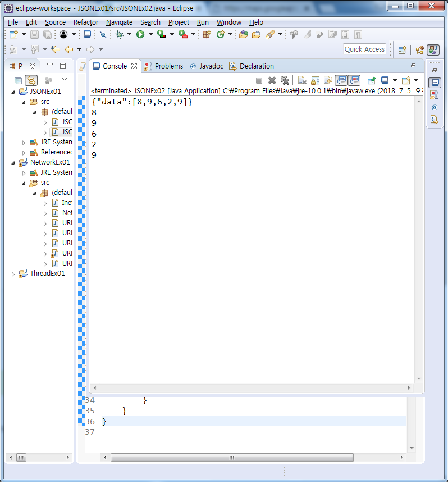Run the program with the green play icon
The image size is (448, 482).
tap(140, 34)
